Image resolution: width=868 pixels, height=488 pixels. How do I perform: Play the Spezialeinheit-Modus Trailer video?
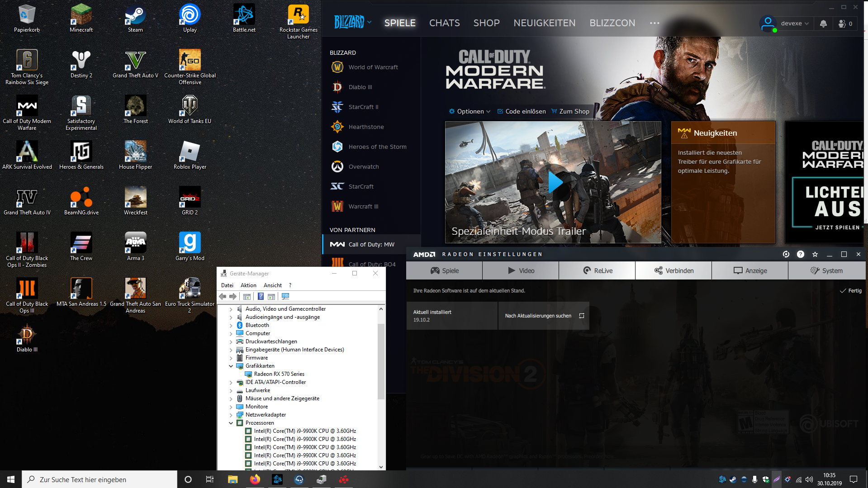click(555, 182)
